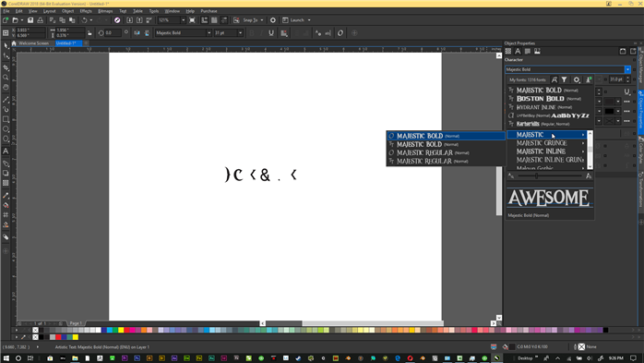Click the New document icon
Image resolution: width=644 pixels, height=363 pixels.
6,20
